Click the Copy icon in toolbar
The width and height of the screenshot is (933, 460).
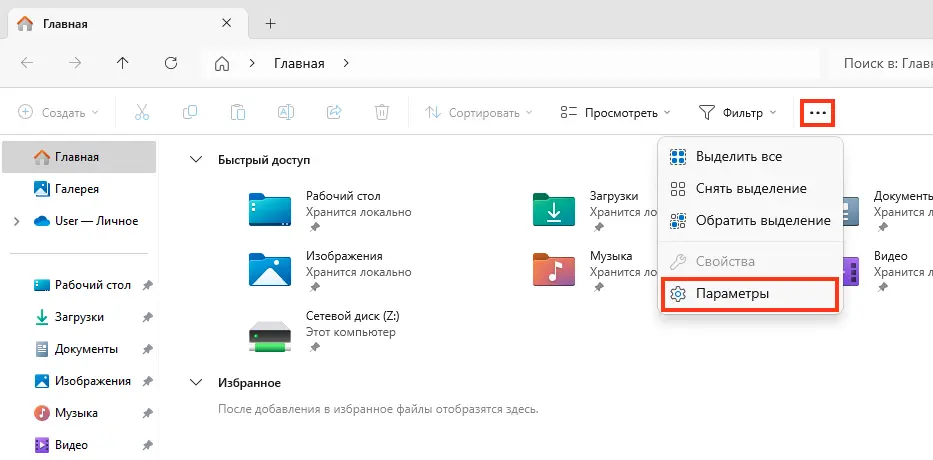pos(189,113)
